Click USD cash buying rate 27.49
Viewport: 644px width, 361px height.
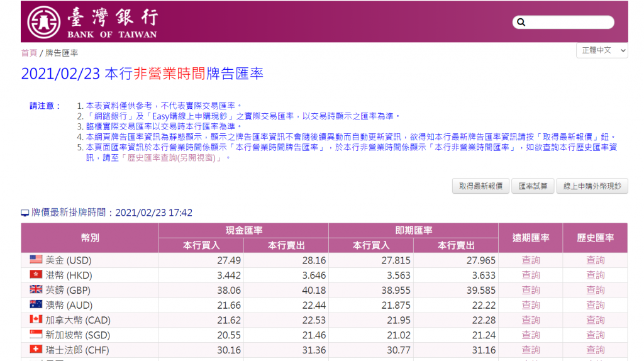[x=229, y=260]
